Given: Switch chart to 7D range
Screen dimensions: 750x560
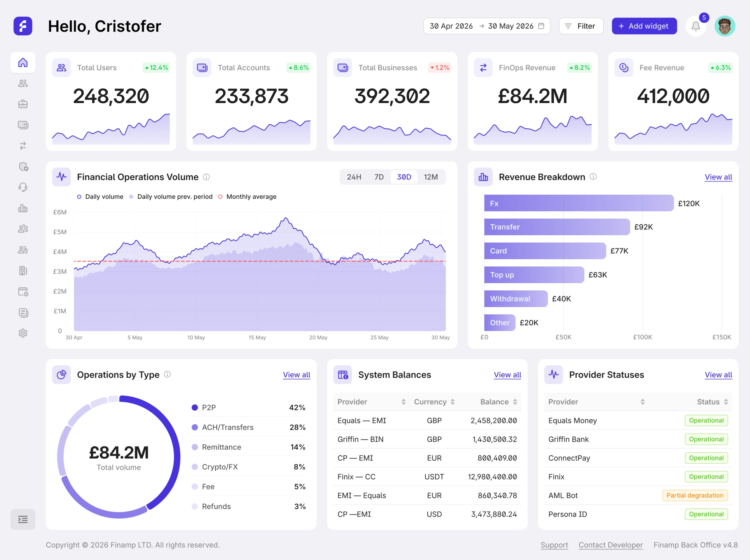Looking at the screenshot, I should click(x=379, y=177).
